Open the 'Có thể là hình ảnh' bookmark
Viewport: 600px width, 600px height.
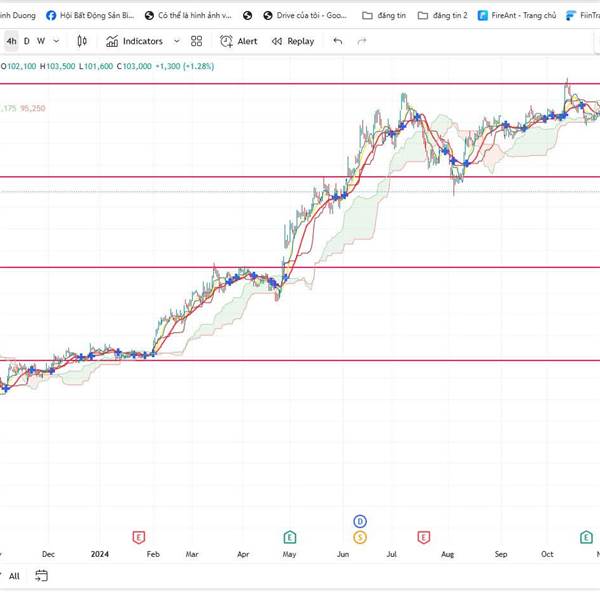point(188,15)
